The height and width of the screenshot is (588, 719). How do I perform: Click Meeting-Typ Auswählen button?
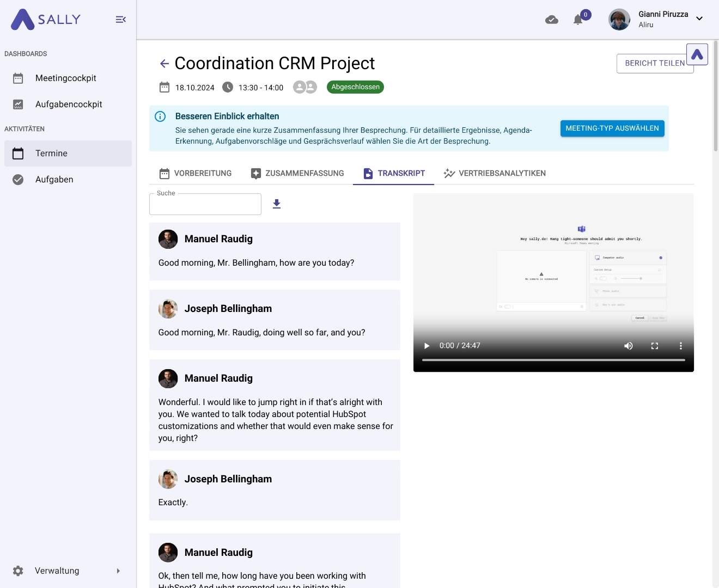pyautogui.click(x=612, y=128)
